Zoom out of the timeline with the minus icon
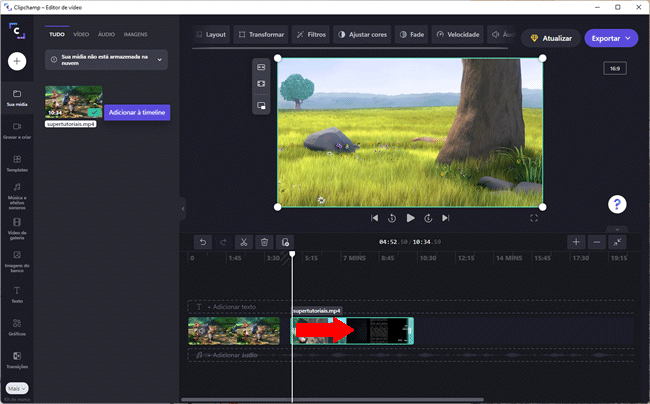This screenshot has width=650, height=404. (x=597, y=241)
